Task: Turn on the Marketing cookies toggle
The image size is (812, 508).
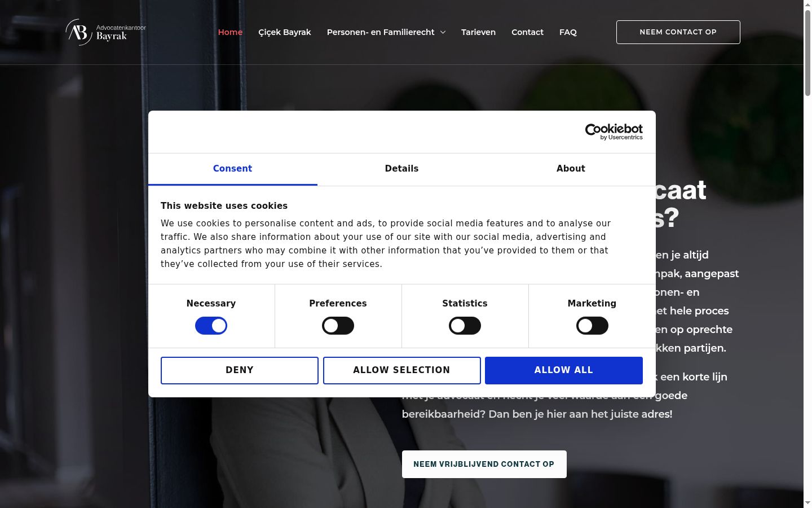Action: [592, 326]
